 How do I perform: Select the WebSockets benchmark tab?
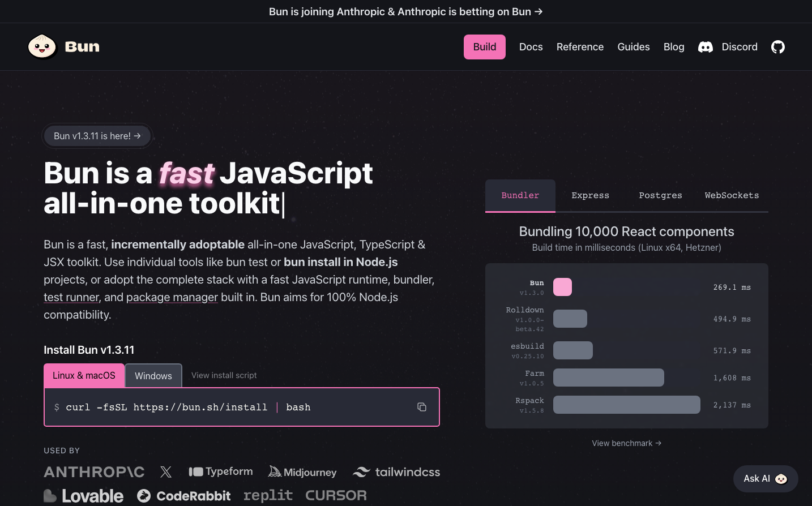point(732,195)
